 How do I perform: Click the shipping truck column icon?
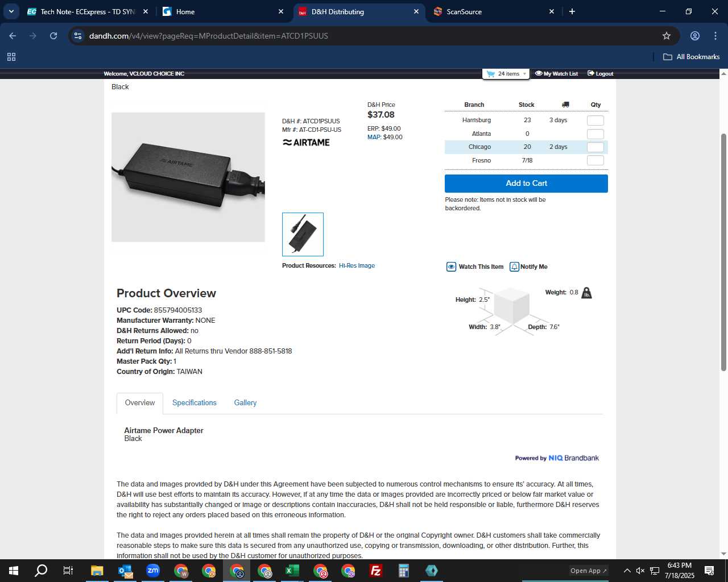(565, 105)
